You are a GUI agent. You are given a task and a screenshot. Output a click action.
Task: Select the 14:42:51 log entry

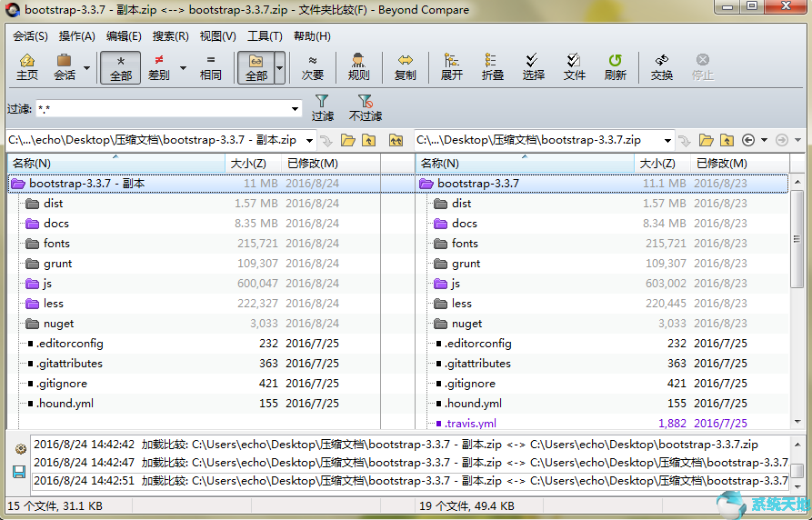(411, 481)
